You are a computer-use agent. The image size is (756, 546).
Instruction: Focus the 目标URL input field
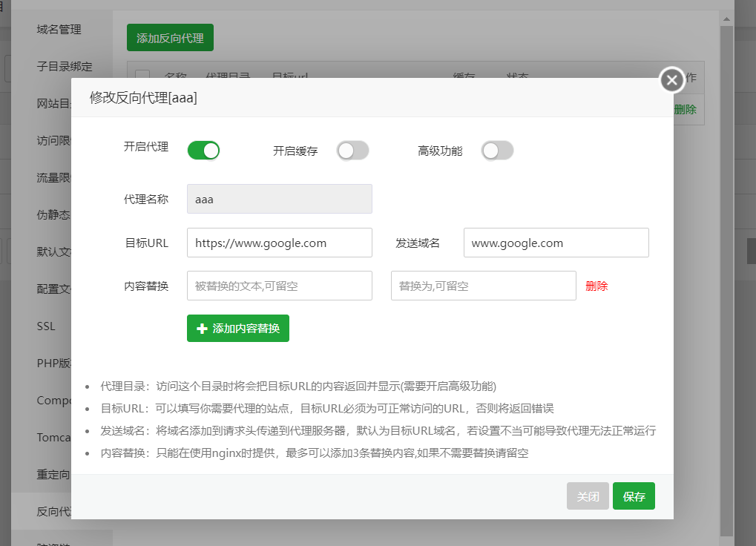point(279,243)
